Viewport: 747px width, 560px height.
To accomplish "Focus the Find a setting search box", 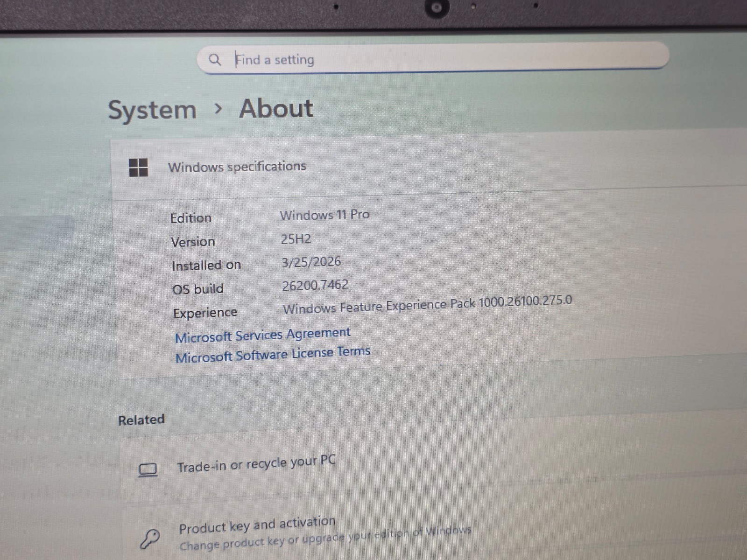I will tap(433, 58).
